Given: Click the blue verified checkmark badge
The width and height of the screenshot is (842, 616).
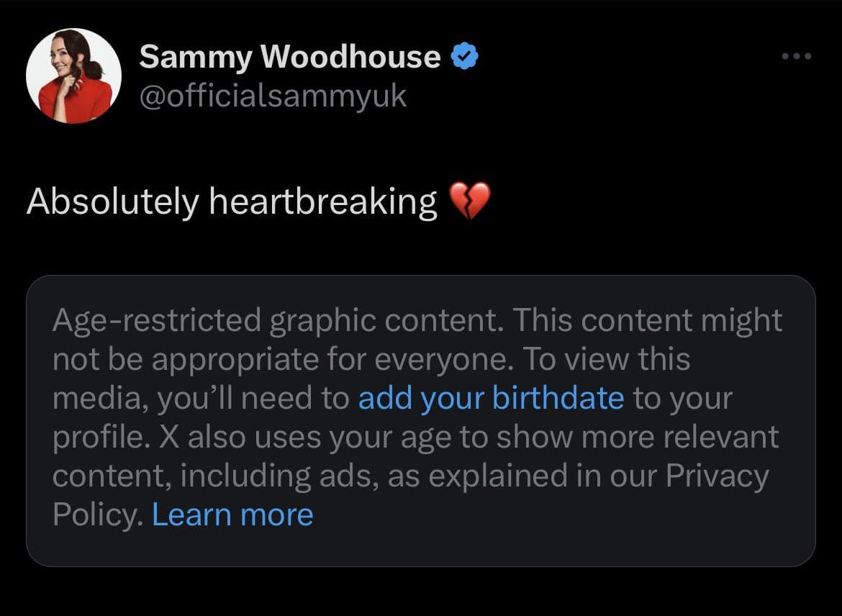Looking at the screenshot, I should pyautogui.click(x=464, y=56).
